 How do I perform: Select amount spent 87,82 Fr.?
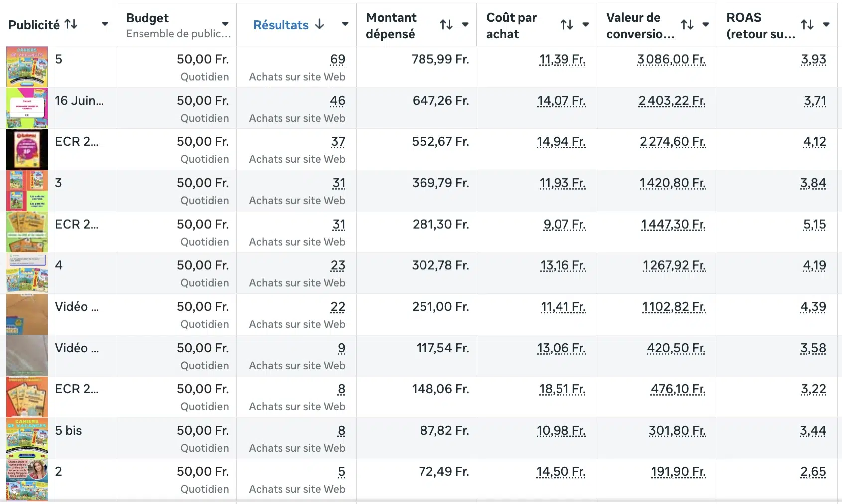[x=444, y=430]
